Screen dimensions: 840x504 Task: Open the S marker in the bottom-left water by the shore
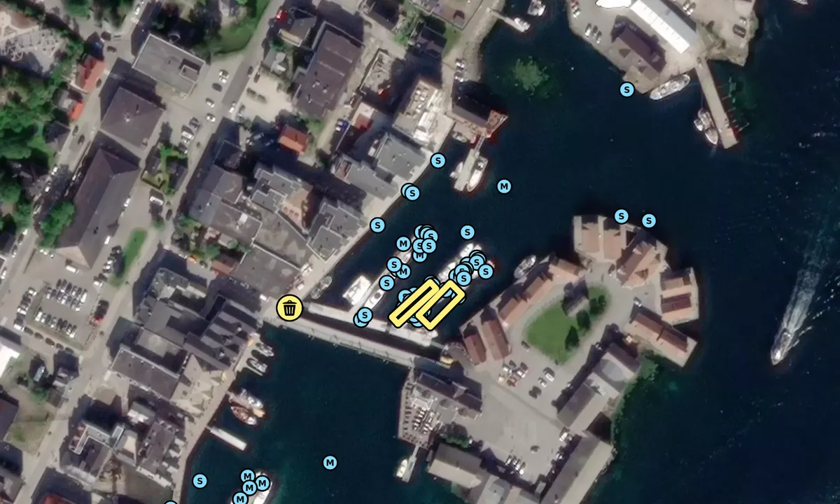click(200, 481)
